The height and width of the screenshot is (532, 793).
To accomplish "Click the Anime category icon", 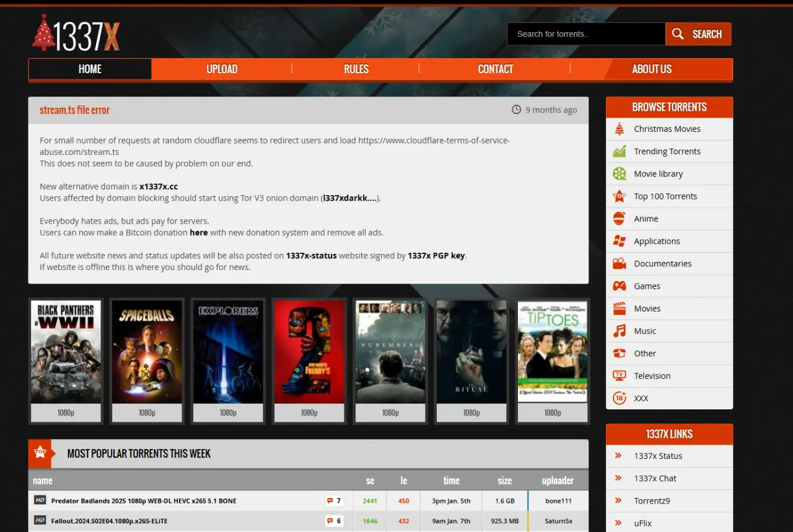I will pyautogui.click(x=620, y=219).
